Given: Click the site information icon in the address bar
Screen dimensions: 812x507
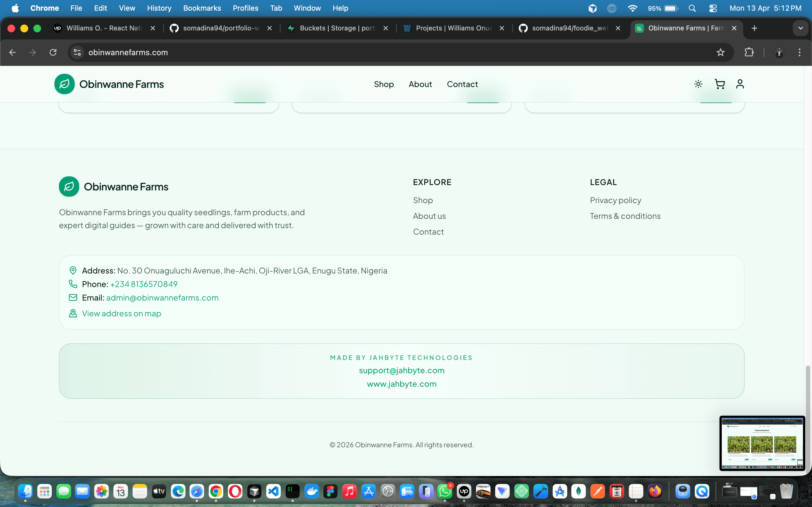Looking at the screenshot, I should tap(77, 52).
